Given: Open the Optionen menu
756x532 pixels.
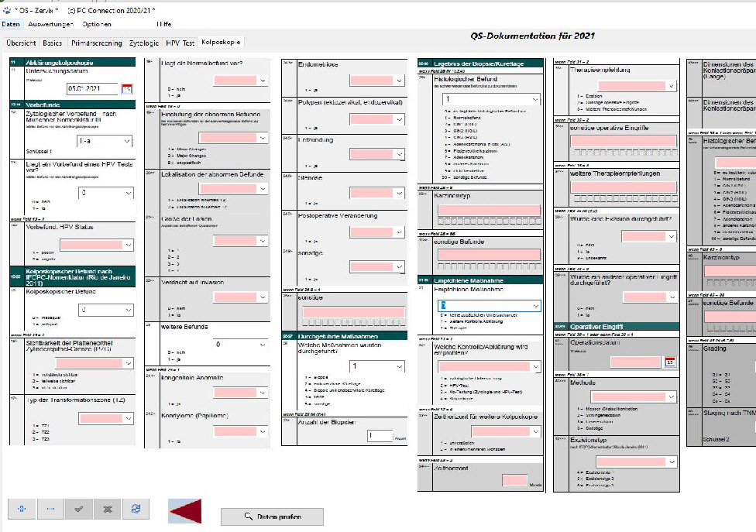Looking at the screenshot, I should pos(96,23).
